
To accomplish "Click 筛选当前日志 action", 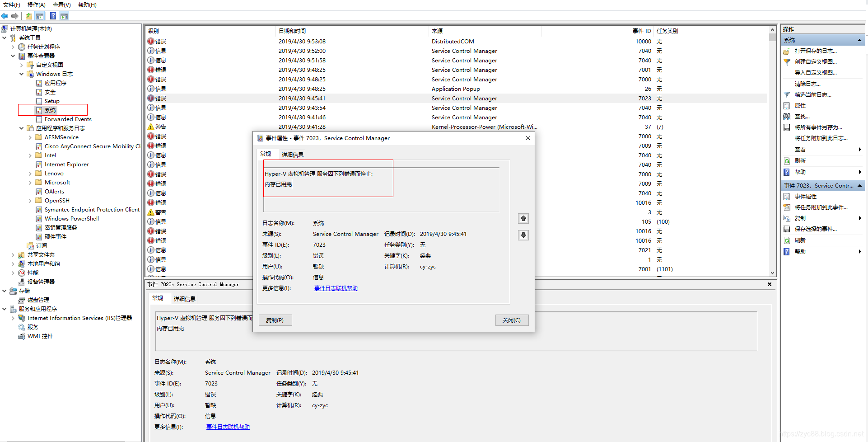I will (812, 95).
